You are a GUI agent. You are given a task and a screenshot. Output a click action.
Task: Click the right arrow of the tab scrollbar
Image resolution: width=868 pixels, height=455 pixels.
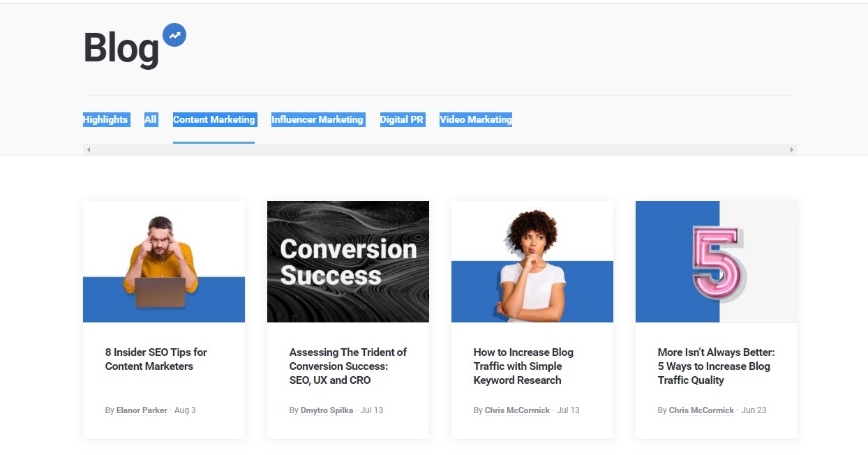792,149
